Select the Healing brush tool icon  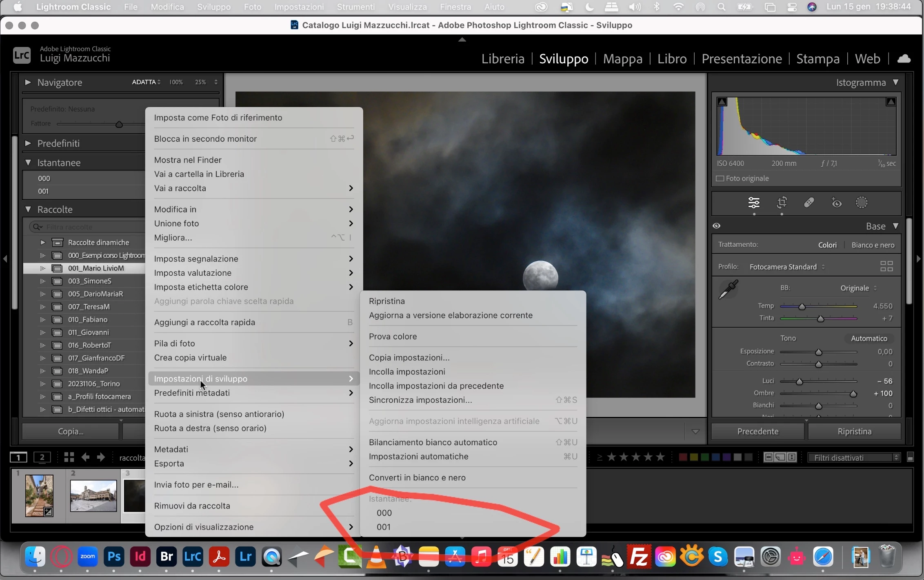coord(809,203)
